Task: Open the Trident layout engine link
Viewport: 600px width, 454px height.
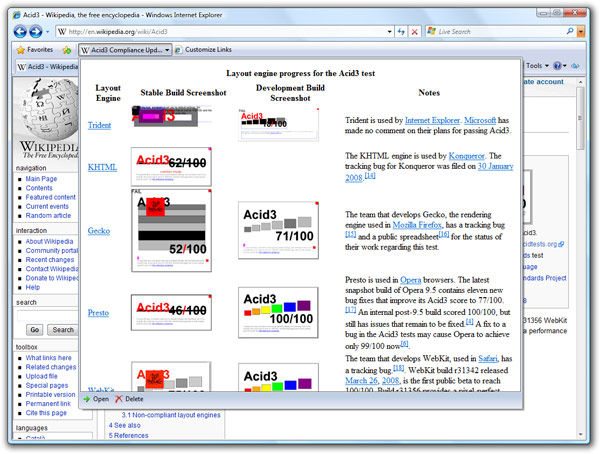Action: (99, 125)
